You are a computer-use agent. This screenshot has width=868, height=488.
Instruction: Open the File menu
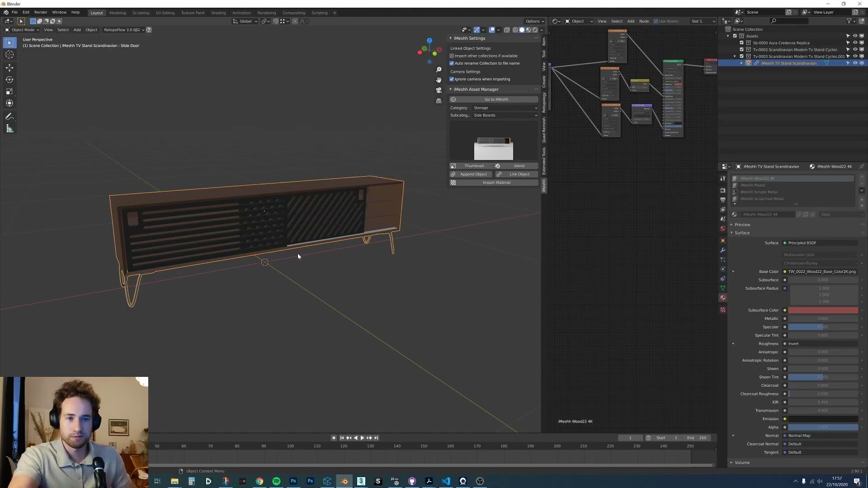(14, 12)
